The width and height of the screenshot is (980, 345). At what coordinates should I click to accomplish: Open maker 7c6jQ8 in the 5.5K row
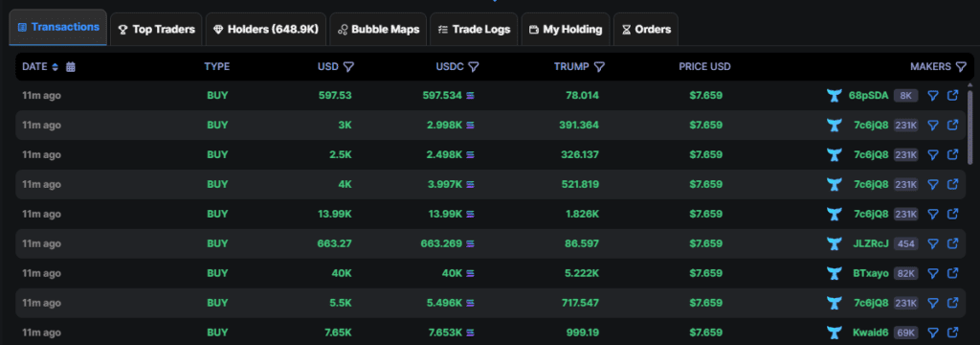click(871, 303)
